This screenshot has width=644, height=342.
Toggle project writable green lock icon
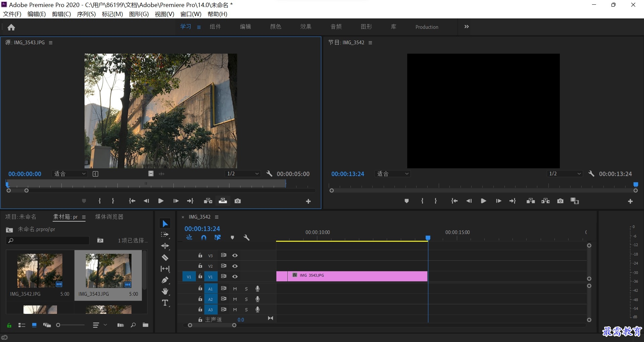click(x=9, y=325)
